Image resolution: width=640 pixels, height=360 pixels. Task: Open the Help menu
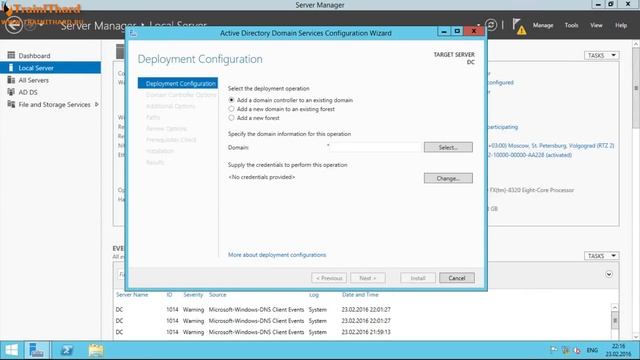click(621, 25)
